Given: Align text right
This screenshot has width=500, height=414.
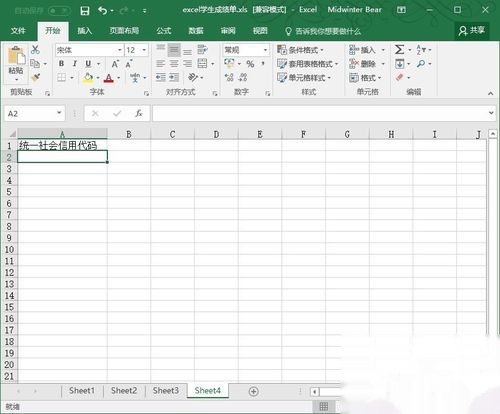Looking at the screenshot, I should tap(187, 64).
